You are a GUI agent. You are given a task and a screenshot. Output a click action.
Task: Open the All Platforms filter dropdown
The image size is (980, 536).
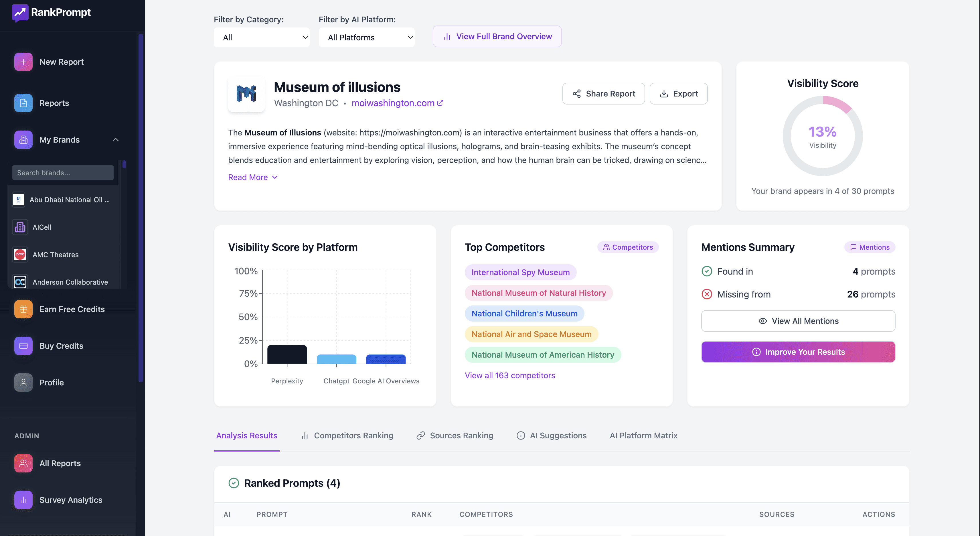click(x=366, y=37)
